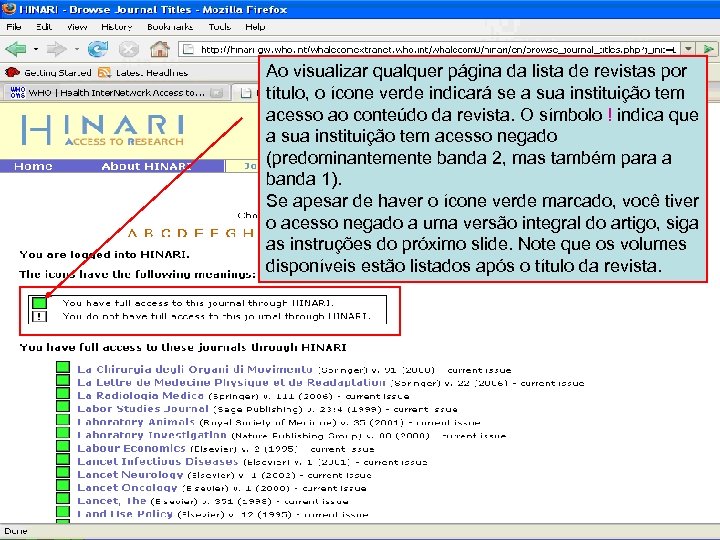Image resolution: width=720 pixels, height=540 pixels.
Task: Select letter C in the alphabet index
Action: pos(166,233)
